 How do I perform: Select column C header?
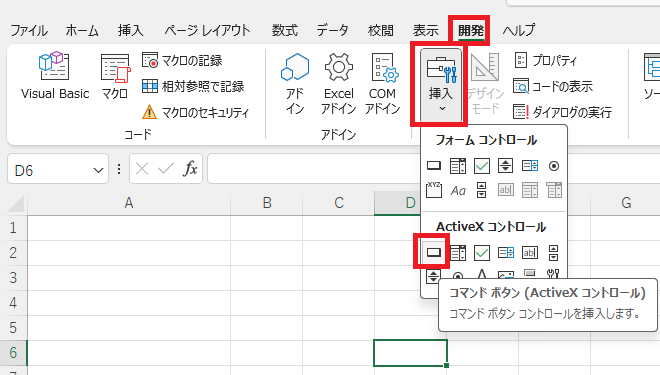[339, 203]
